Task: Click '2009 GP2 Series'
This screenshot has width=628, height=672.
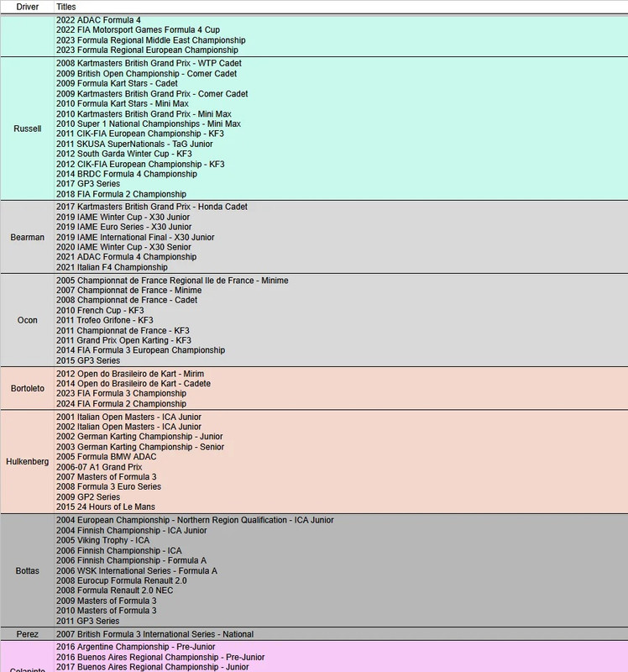Action: 88,497
